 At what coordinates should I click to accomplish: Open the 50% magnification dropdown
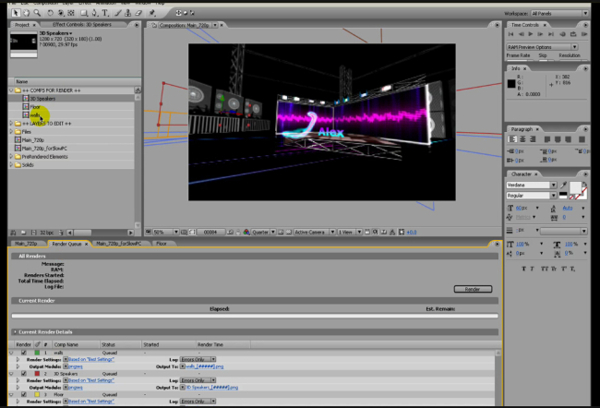click(x=166, y=232)
